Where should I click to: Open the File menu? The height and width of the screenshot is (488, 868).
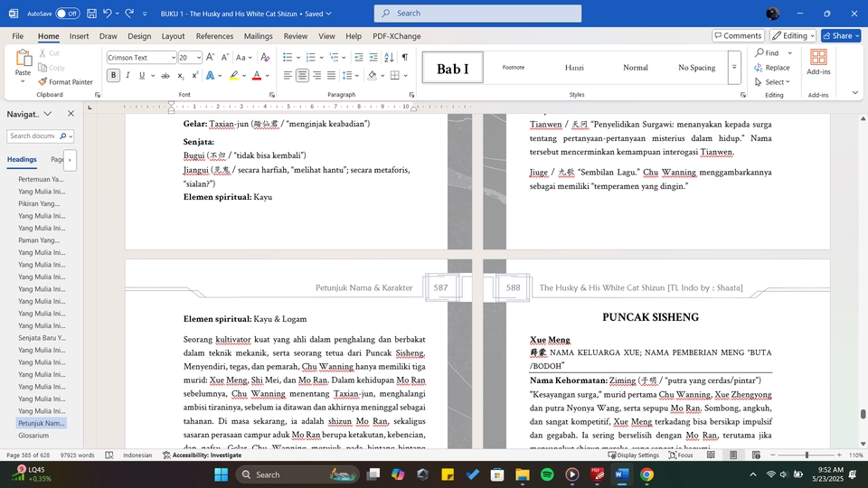click(18, 36)
